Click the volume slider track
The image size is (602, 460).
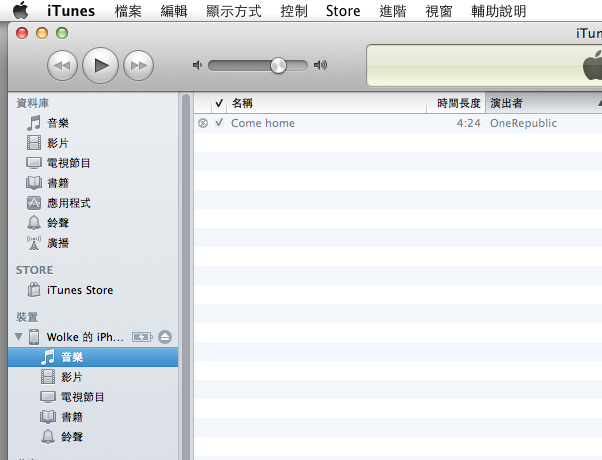coord(258,66)
